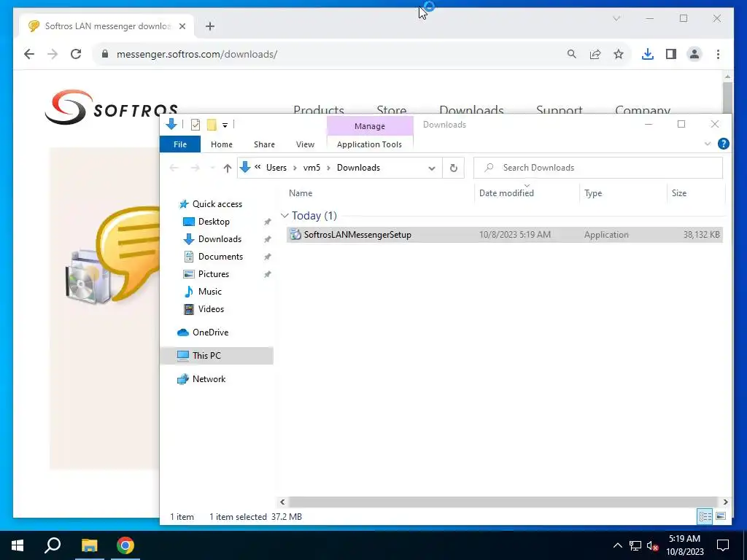
Task: Sort by Date modified column
Action: 506,192
